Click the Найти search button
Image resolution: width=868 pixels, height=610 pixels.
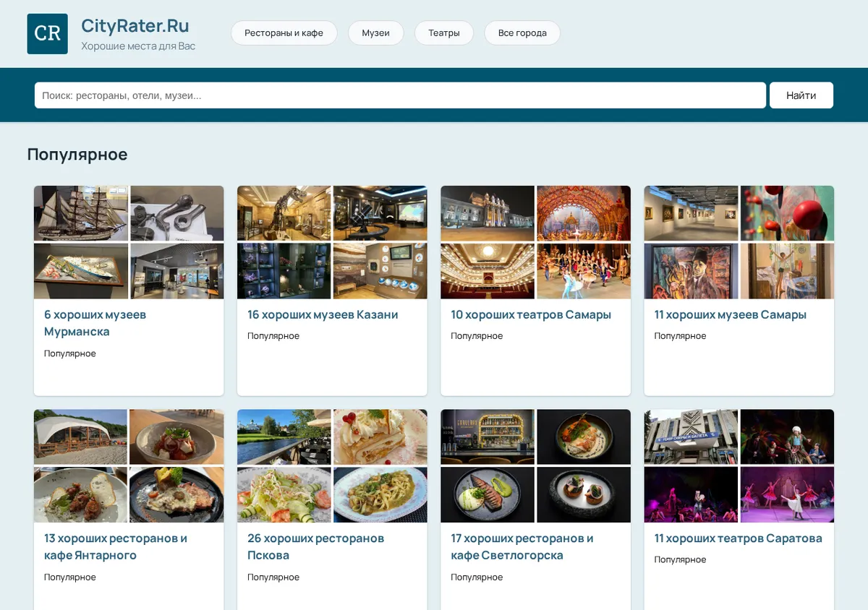coord(801,95)
